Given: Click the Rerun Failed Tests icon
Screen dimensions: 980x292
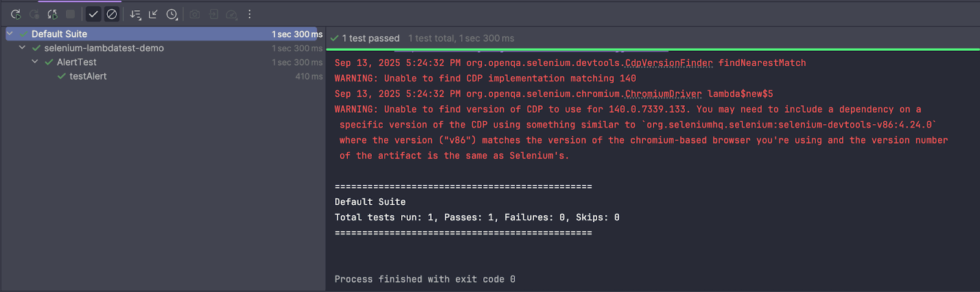Looking at the screenshot, I should point(34,14).
